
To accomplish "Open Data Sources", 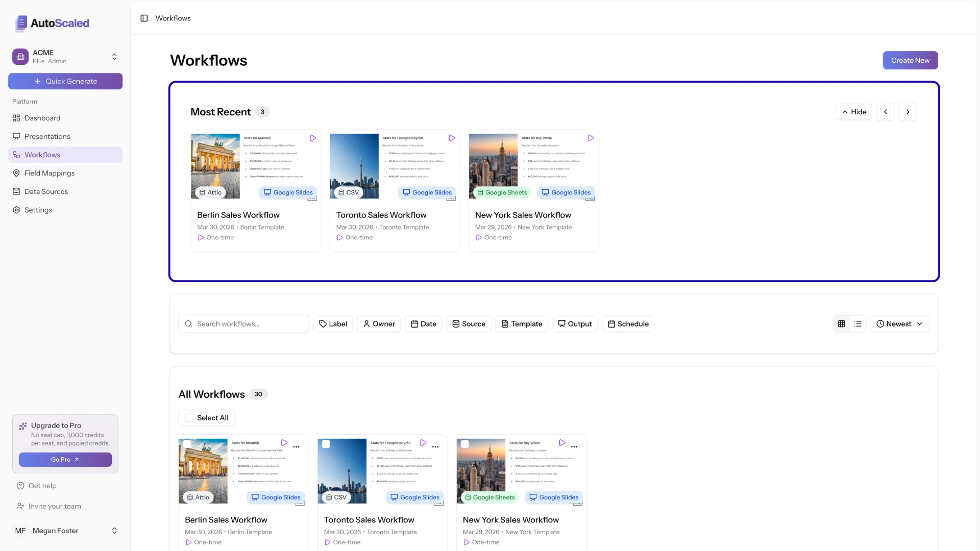I will tap(46, 191).
